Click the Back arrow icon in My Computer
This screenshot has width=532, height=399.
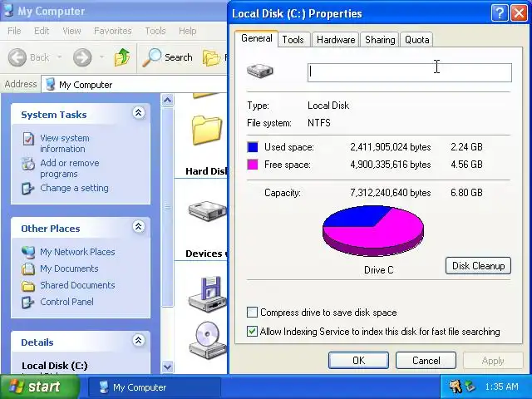17,57
